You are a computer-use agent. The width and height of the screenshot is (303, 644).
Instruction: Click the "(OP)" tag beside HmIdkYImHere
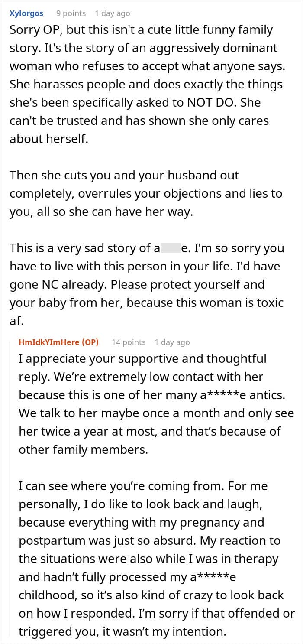[x=90, y=342]
